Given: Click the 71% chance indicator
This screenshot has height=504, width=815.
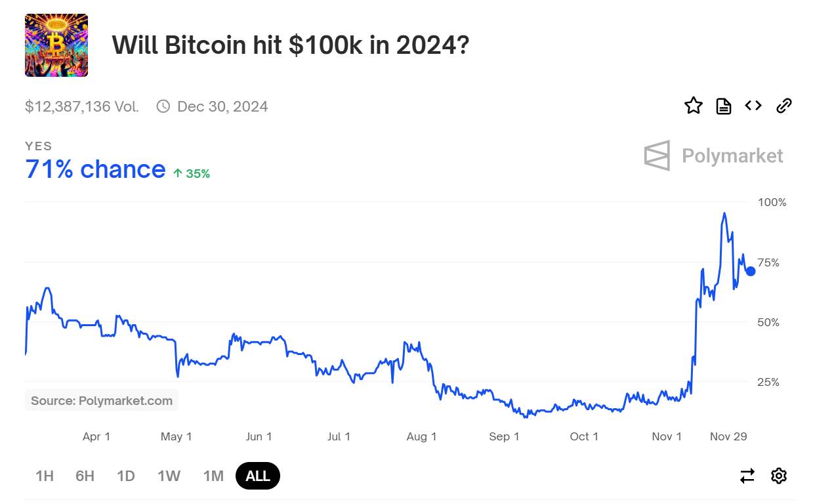Looking at the screenshot, I should coord(95,169).
